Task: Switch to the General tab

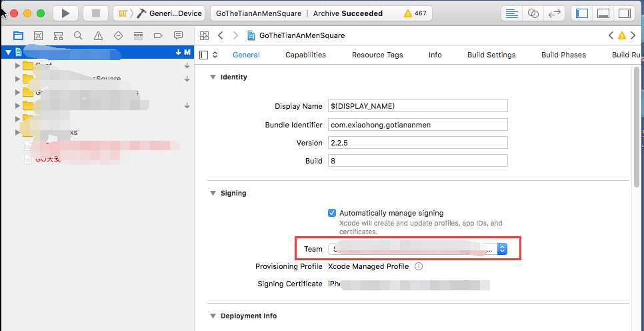Action: (x=246, y=55)
